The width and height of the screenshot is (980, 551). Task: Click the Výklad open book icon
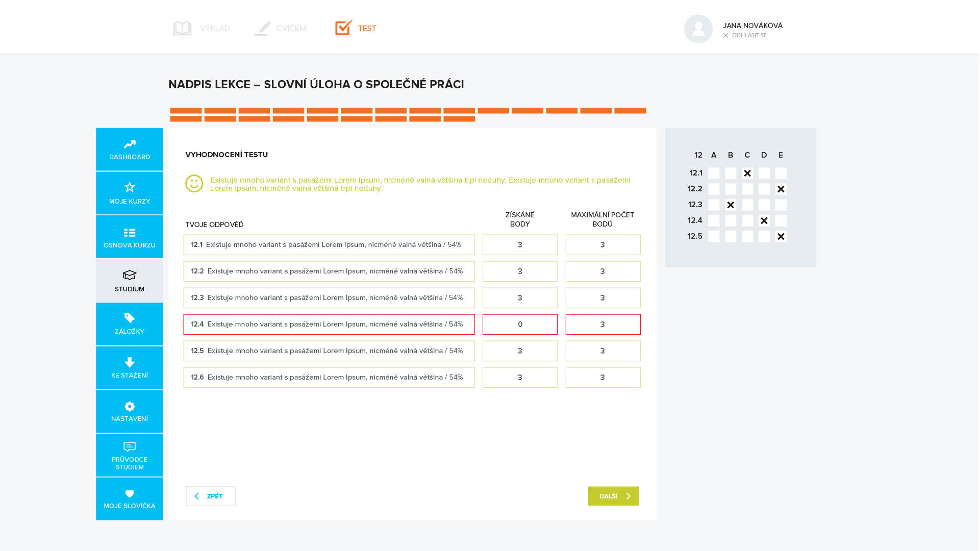(182, 28)
